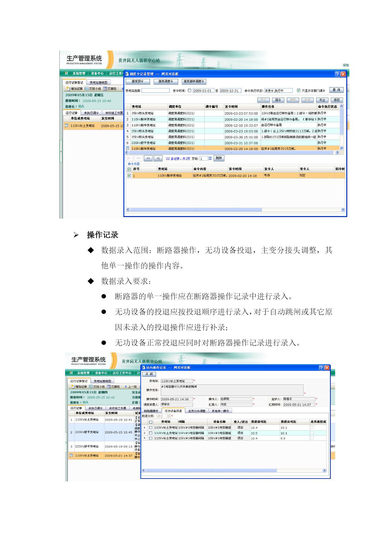The height and width of the screenshot is (554, 392).
Task: Click 增加记事 icon in the 2009年05月15日 window
Action: click(x=68, y=89)
